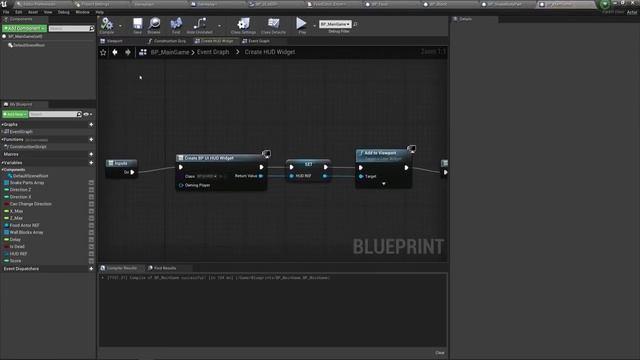Open the Edit menu
The image size is (640, 360).
[19, 12]
